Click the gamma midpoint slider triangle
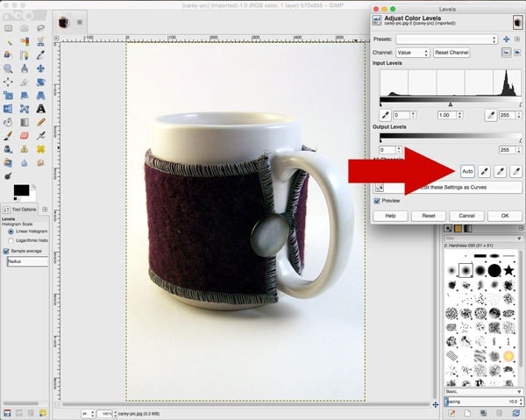The width and height of the screenshot is (526, 420). coord(451,104)
